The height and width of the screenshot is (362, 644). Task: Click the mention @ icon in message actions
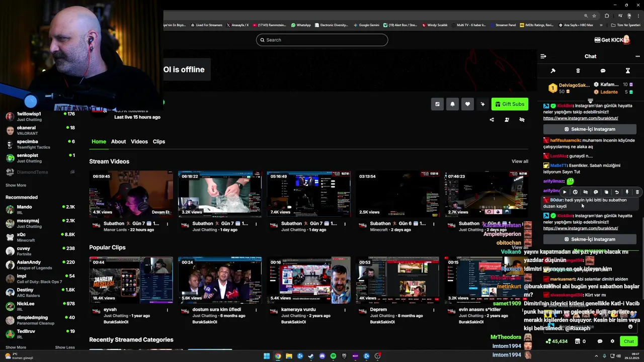596,192
